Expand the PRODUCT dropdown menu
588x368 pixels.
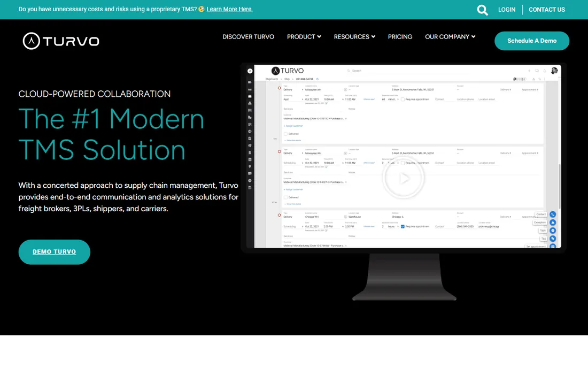pos(304,37)
